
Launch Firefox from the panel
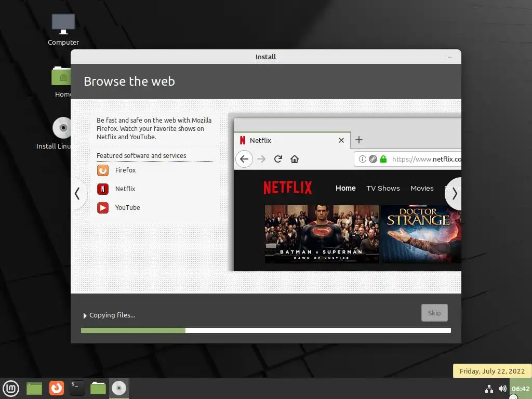tap(56, 388)
